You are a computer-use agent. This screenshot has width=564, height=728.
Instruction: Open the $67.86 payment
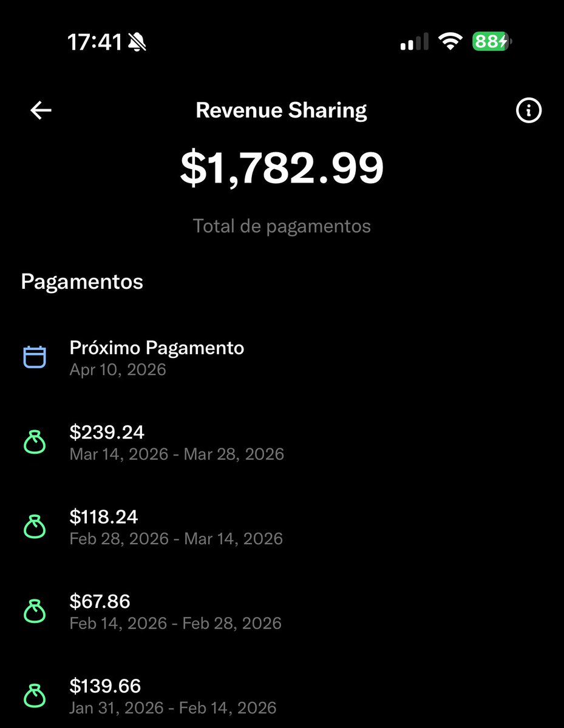(x=282, y=611)
